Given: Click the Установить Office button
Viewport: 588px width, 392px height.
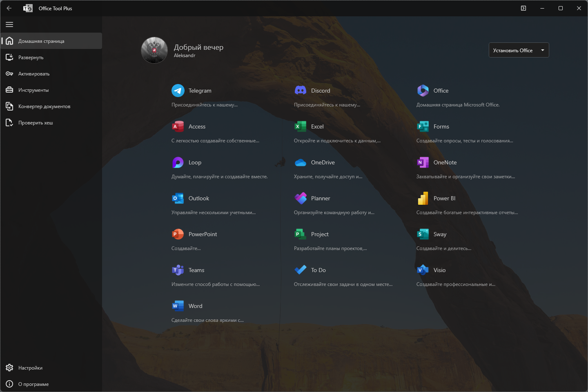Looking at the screenshot, I should point(512,50).
